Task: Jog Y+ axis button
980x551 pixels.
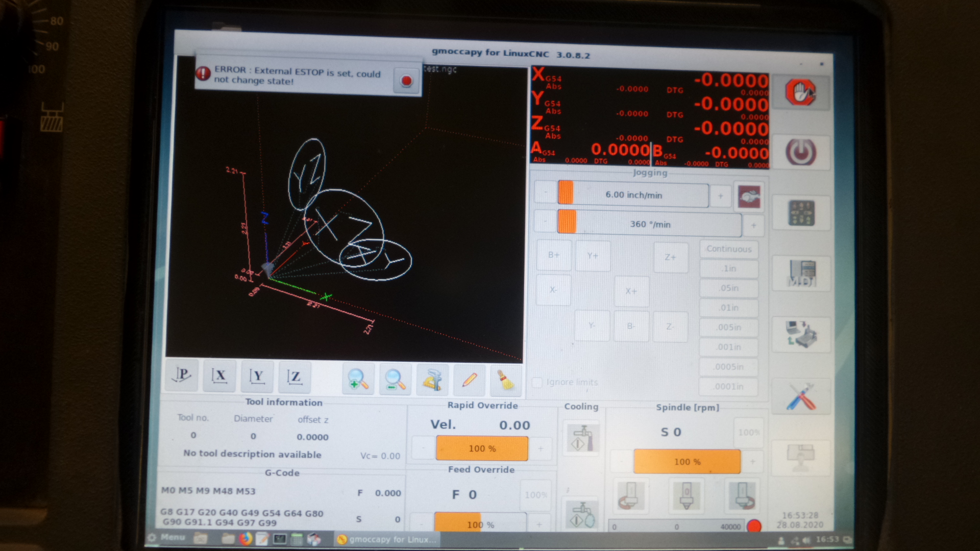Action: point(593,256)
